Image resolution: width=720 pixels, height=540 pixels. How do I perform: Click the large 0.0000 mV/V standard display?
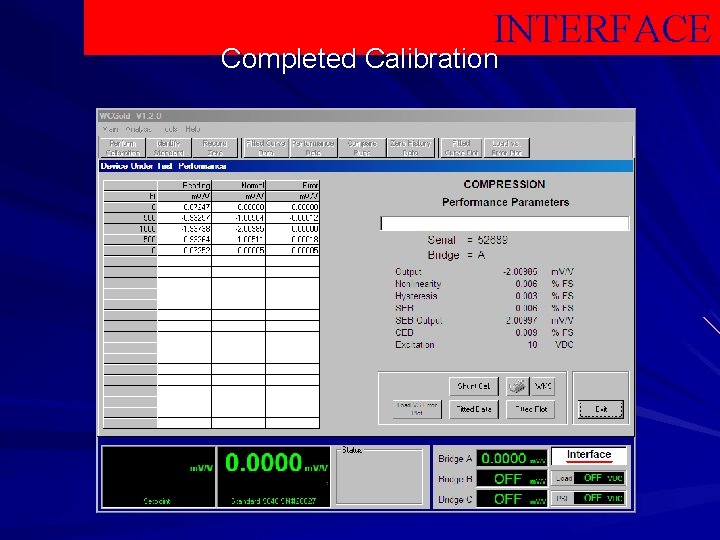(x=274, y=477)
